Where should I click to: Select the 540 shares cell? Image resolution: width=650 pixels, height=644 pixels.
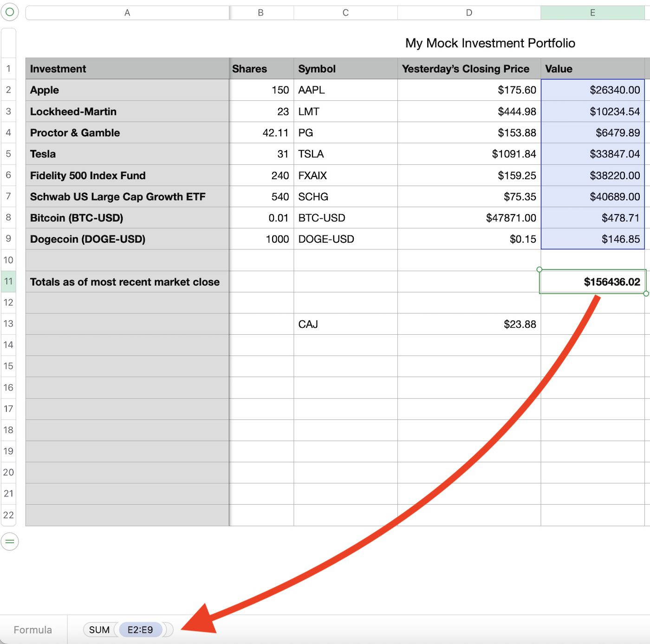(x=261, y=196)
